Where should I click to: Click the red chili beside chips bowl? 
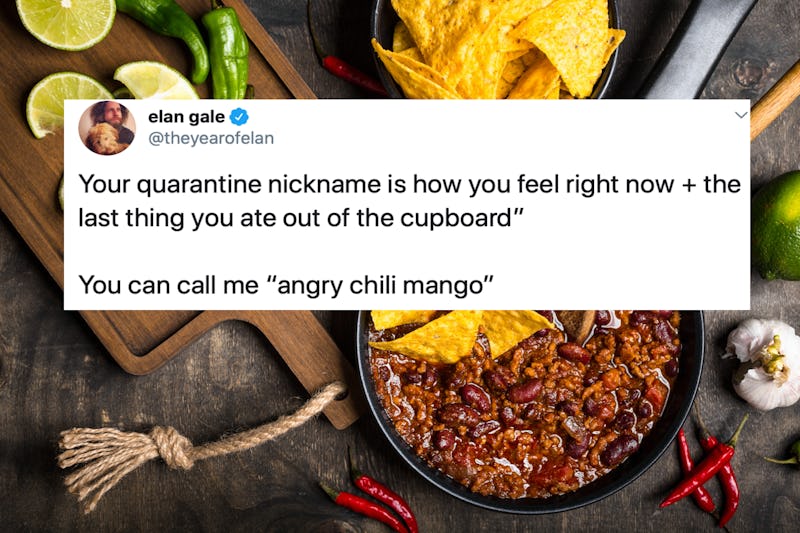tap(352, 74)
